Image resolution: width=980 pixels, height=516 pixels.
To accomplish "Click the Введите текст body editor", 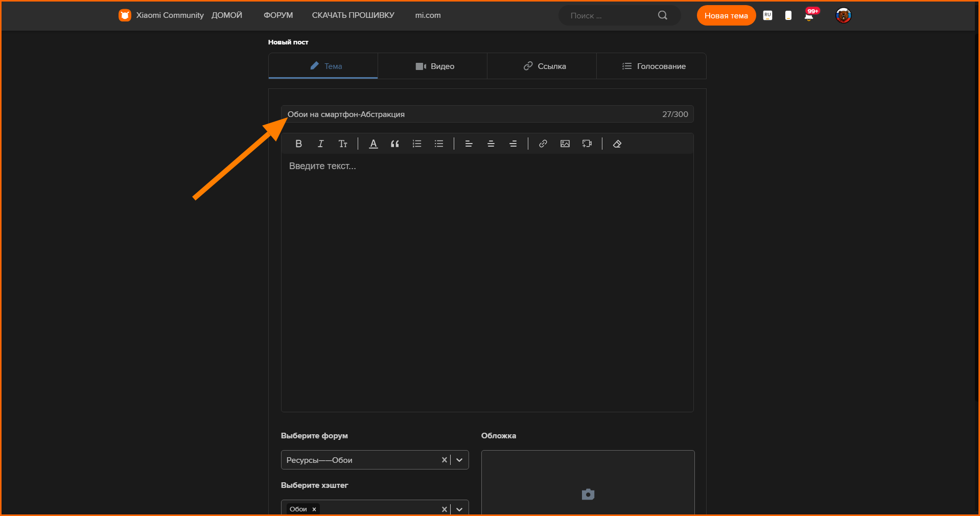I will click(x=487, y=283).
